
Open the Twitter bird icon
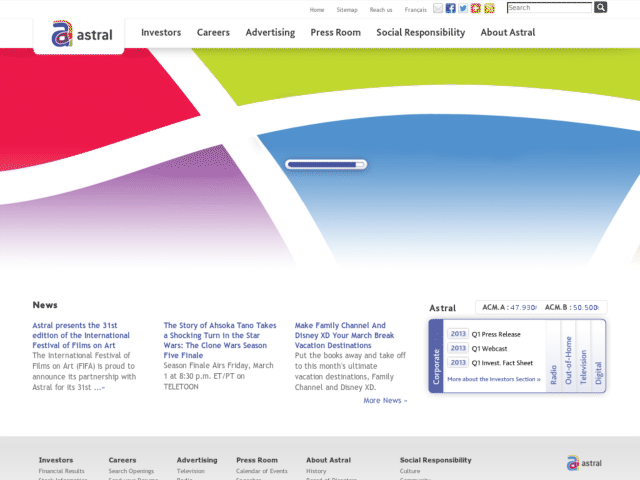coord(463,8)
